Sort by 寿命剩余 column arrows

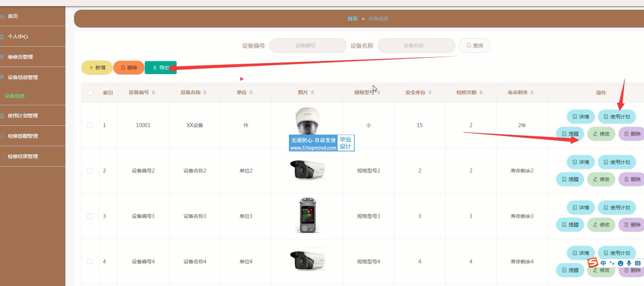click(x=532, y=92)
